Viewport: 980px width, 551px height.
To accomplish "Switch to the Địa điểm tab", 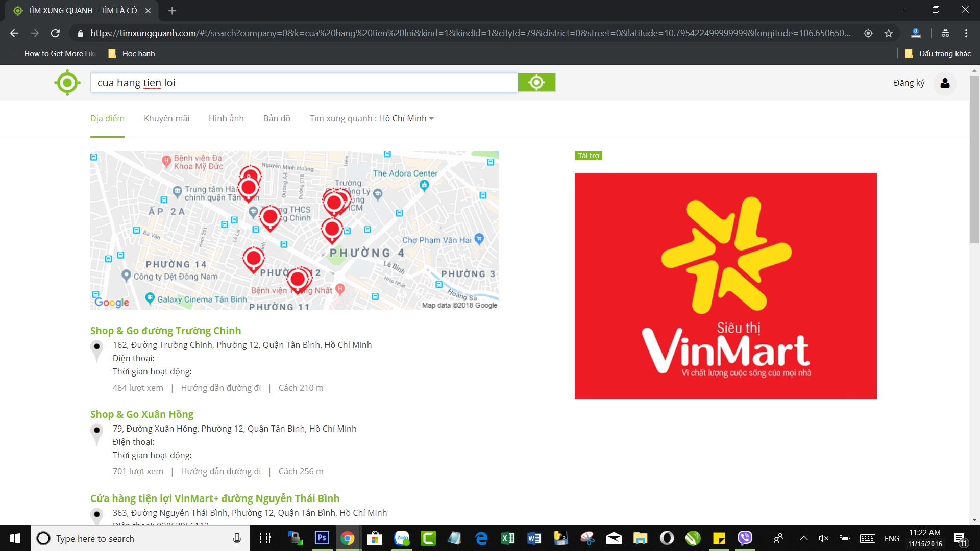I will [107, 118].
